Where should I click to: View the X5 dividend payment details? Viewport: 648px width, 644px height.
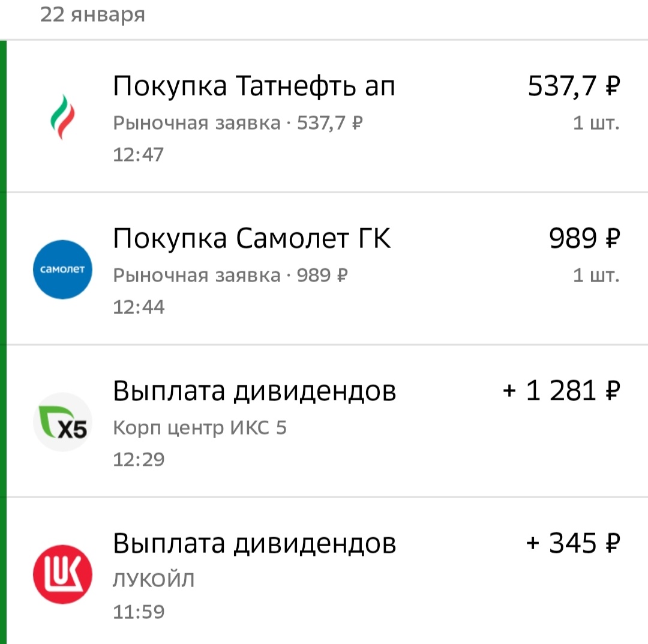254,390
